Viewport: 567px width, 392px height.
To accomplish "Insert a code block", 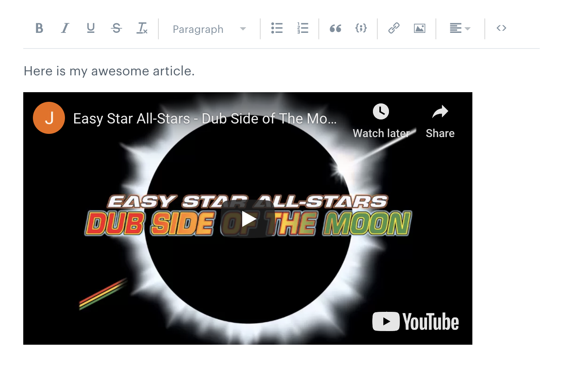I will point(361,28).
